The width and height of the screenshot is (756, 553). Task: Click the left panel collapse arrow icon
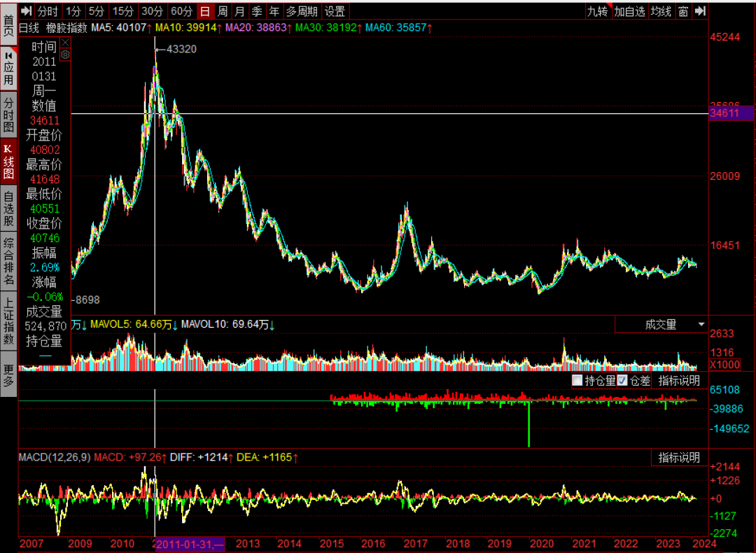coord(26,11)
